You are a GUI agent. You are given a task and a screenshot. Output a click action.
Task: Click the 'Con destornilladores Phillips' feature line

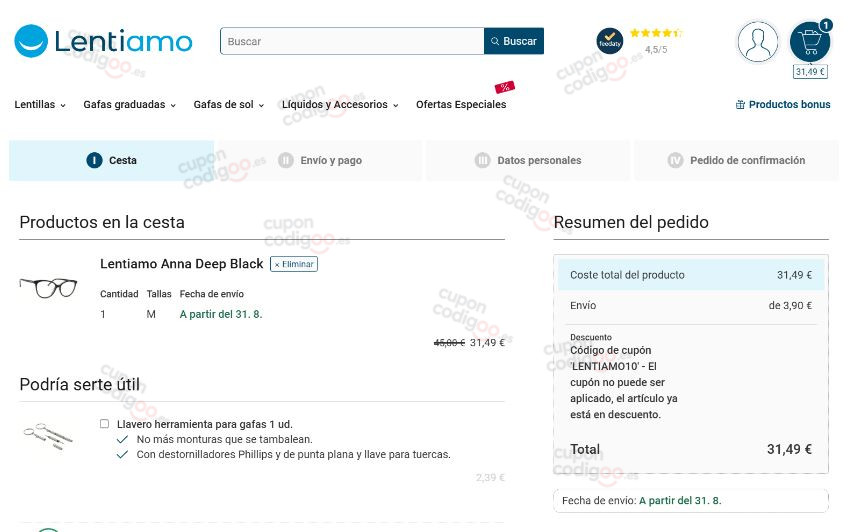point(293,454)
